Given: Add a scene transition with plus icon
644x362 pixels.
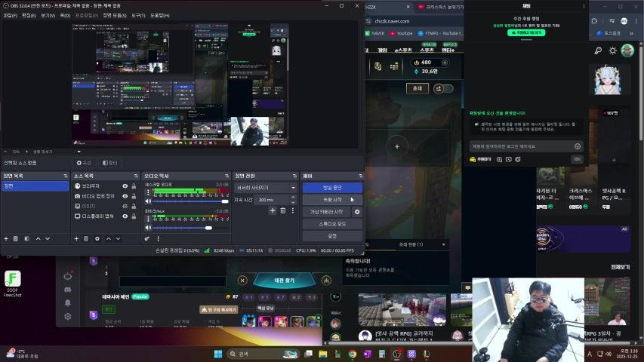Looking at the screenshot, I should coord(273,210).
